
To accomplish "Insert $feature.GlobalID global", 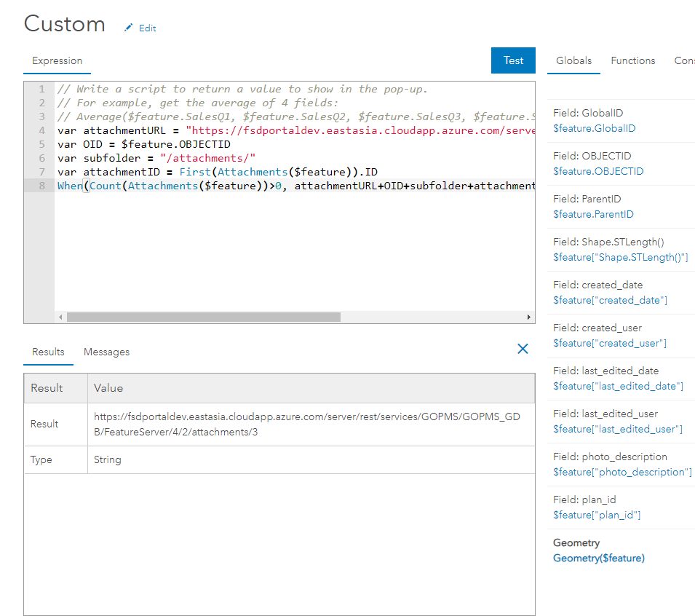I will [x=594, y=129].
